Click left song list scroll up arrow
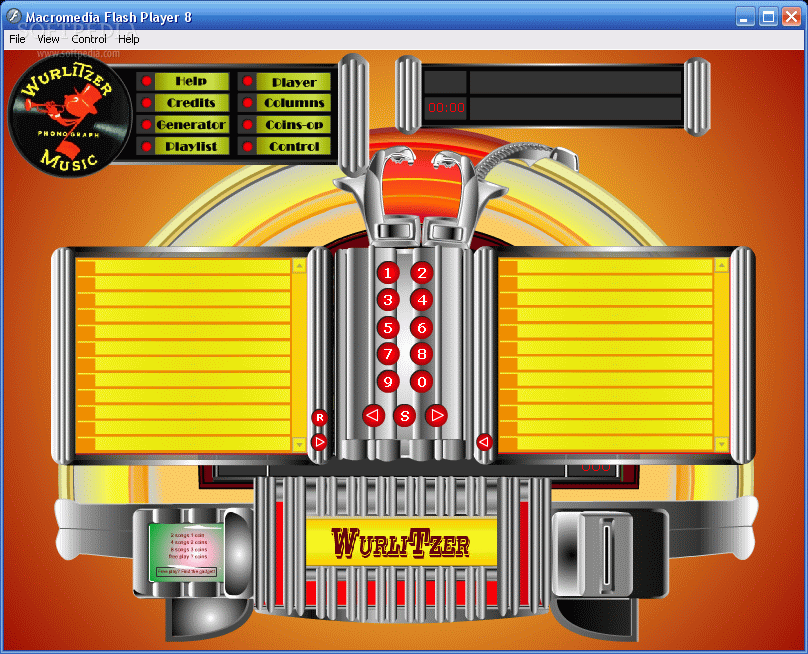The image size is (808, 654). point(299,266)
